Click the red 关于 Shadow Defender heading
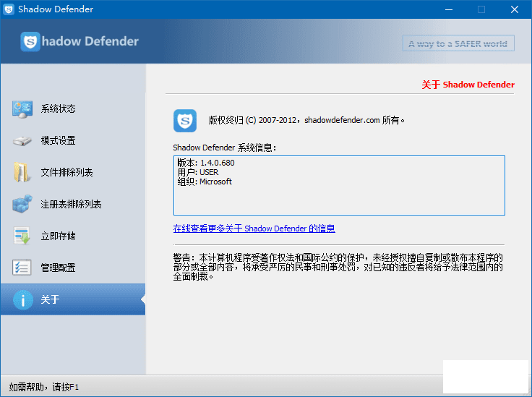Image resolution: width=532 pixels, height=397 pixels. 468,85
